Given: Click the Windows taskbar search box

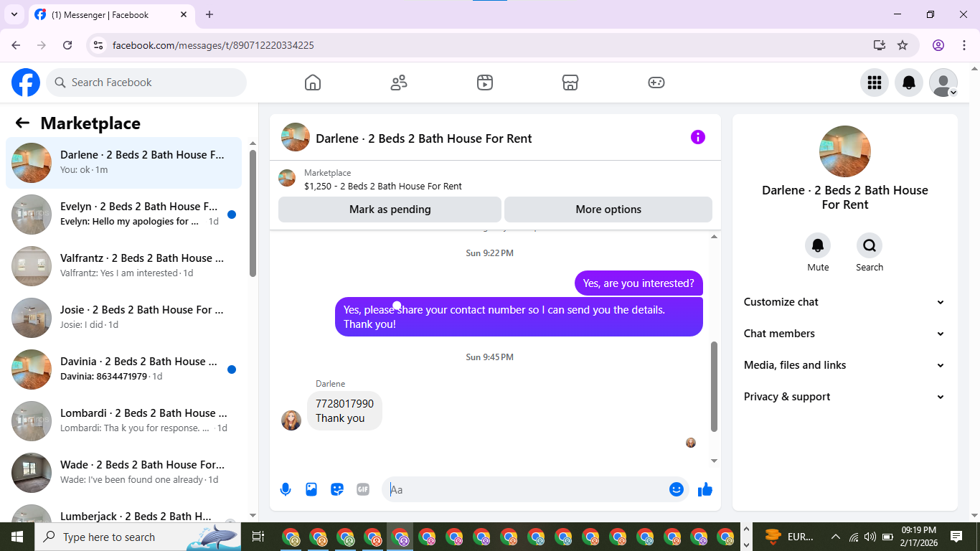Looking at the screenshot, I should (x=136, y=537).
